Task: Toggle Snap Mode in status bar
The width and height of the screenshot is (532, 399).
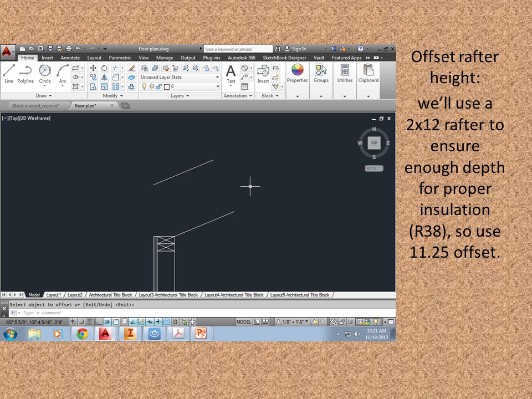Action: [x=81, y=321]
